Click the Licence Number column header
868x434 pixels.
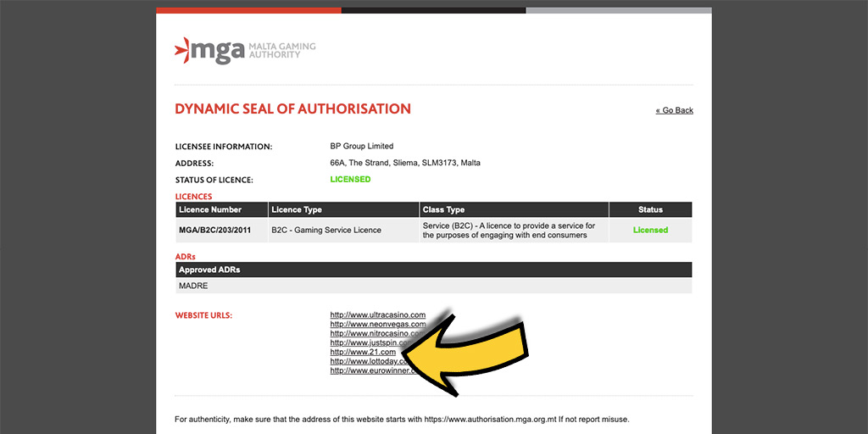point(221,210)
